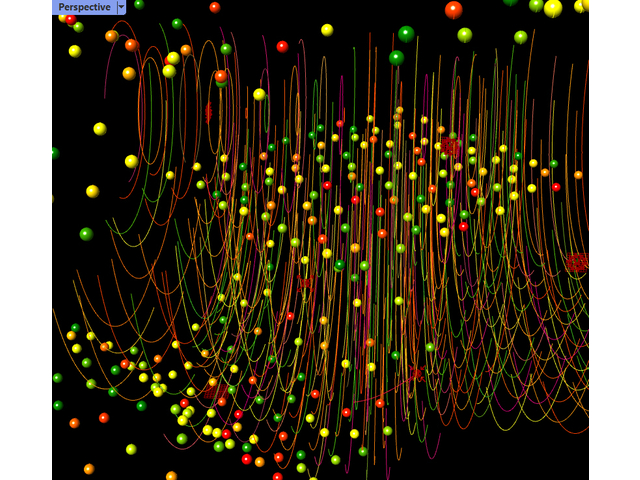Click the Perspective viewport title label
Image resolution: width=640 pixels, height=480 pixels.
coord(84,7)
